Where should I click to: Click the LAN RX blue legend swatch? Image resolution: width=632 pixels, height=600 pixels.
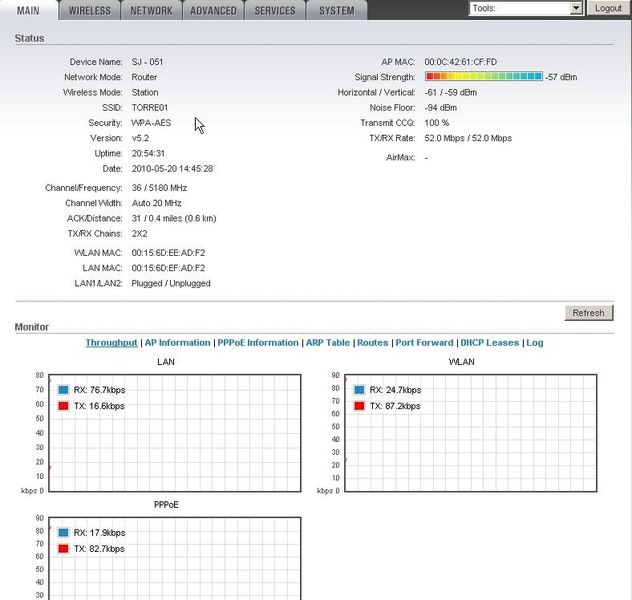[63, 390]
